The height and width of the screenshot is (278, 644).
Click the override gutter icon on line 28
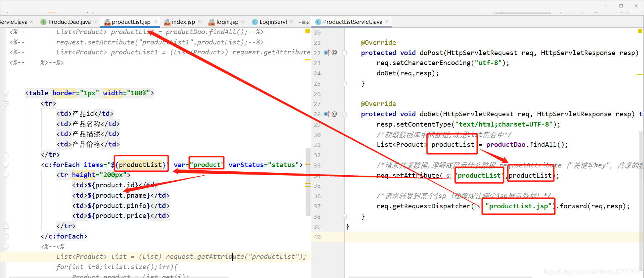pos(327,114)
